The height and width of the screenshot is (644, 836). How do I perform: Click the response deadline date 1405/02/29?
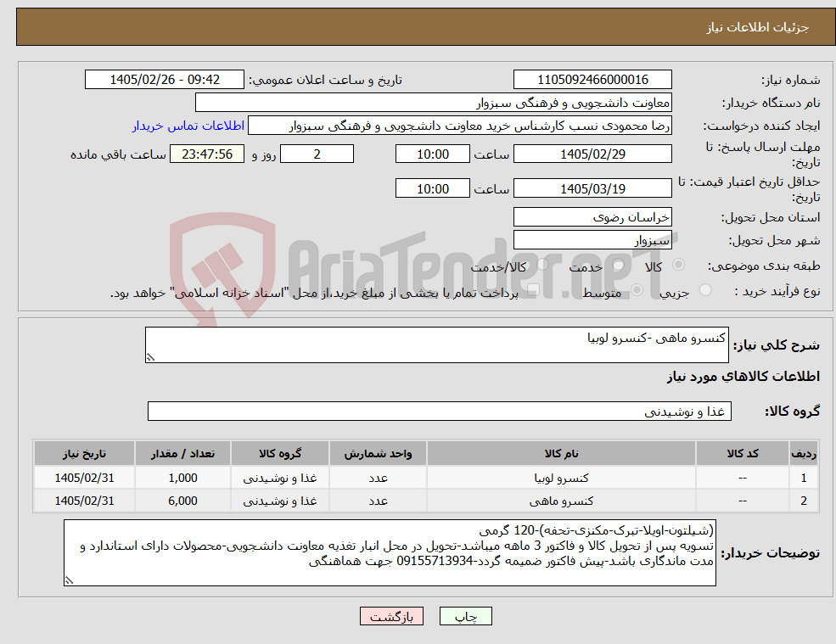[x=592, y=154]
